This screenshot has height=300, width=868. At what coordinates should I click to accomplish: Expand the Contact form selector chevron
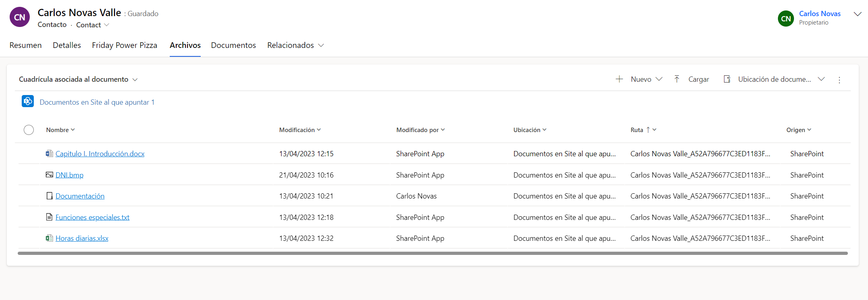point(107,25)
